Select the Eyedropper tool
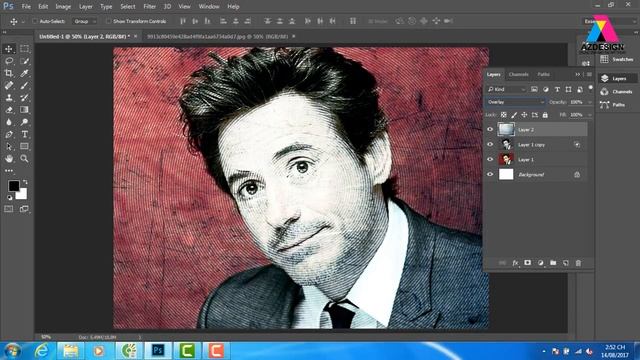The width and height of the screenshot is (640, 360). coord(24,73)
